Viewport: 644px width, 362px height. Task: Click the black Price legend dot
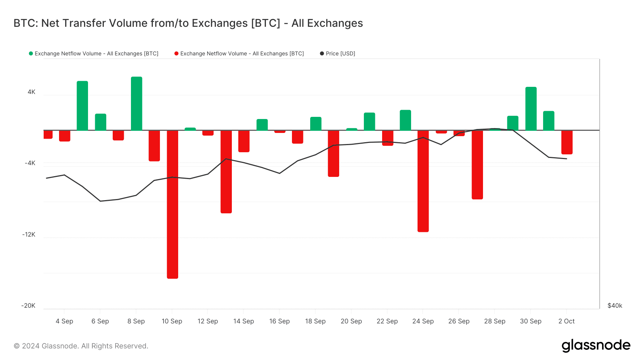[x=322, y=54]
